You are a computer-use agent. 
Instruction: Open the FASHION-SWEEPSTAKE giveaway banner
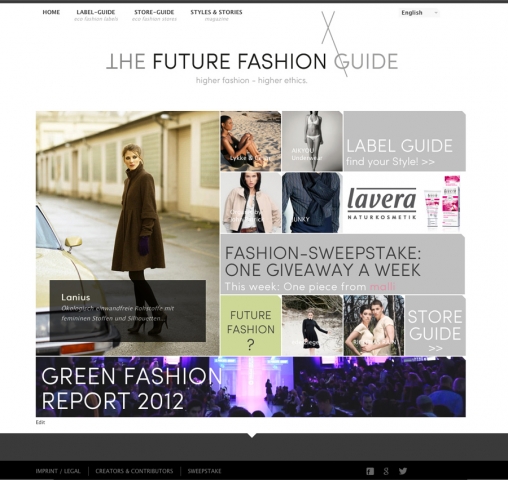[x=343, y=264]
